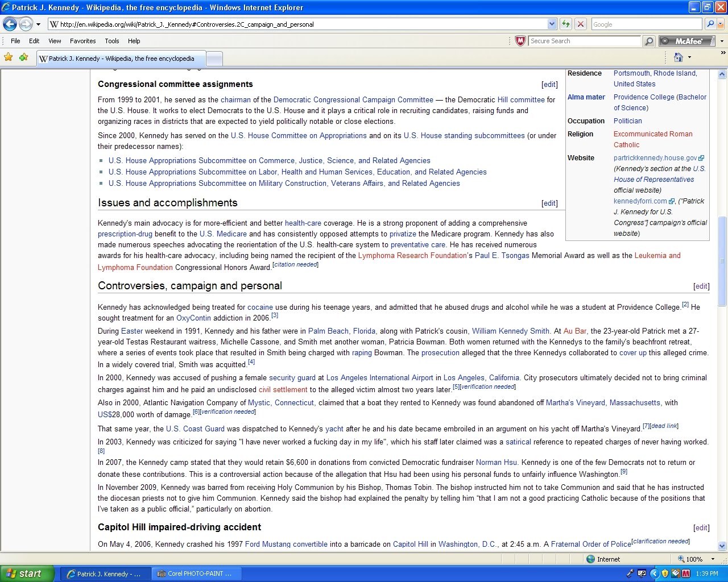This screenshot has width=728, height=582.
Task: Click the edit link for Capitol Hill impaired-driving accident
Action: (x=701, y=528)
